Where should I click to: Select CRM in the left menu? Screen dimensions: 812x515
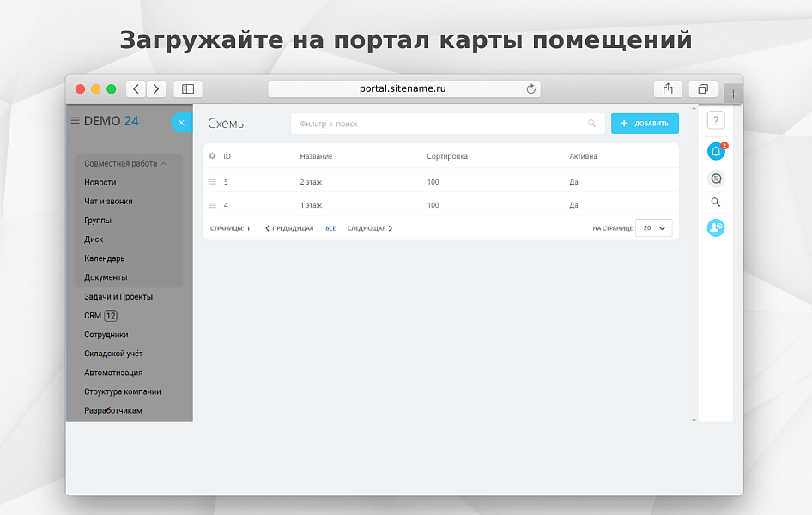(93, 316)
